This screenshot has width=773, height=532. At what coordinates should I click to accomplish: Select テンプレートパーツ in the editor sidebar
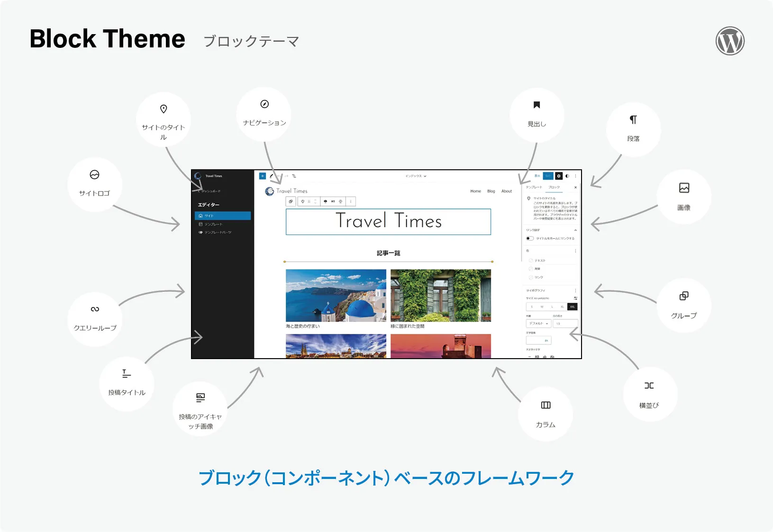click(218, 233)
